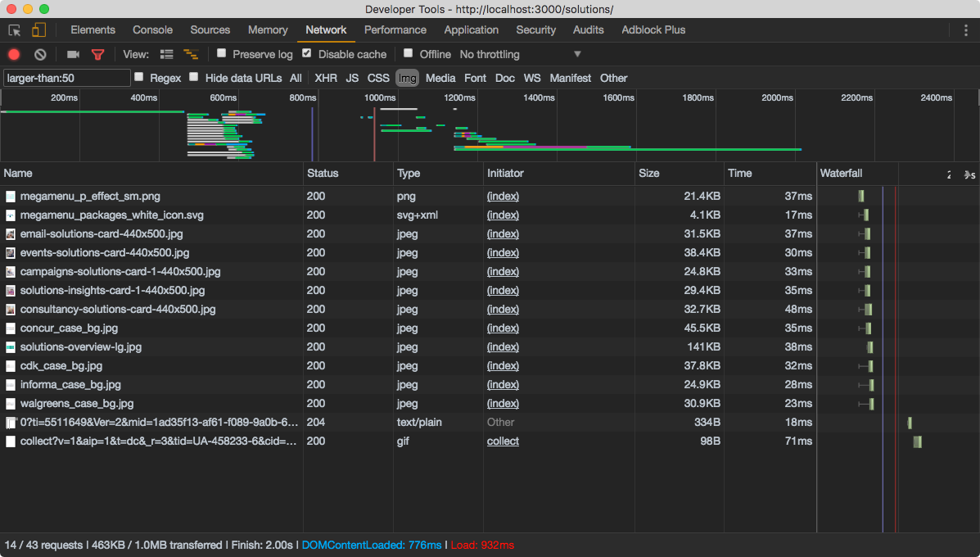The width and height of the screenshot is (980, 557).
Task: Toggle the red filter funnel icon
Action: 98,54
